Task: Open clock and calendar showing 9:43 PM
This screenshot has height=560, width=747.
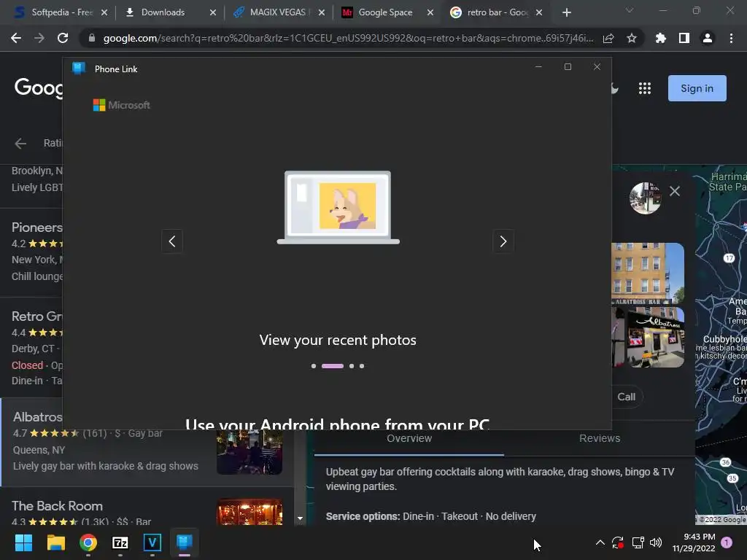Action: 694,542
